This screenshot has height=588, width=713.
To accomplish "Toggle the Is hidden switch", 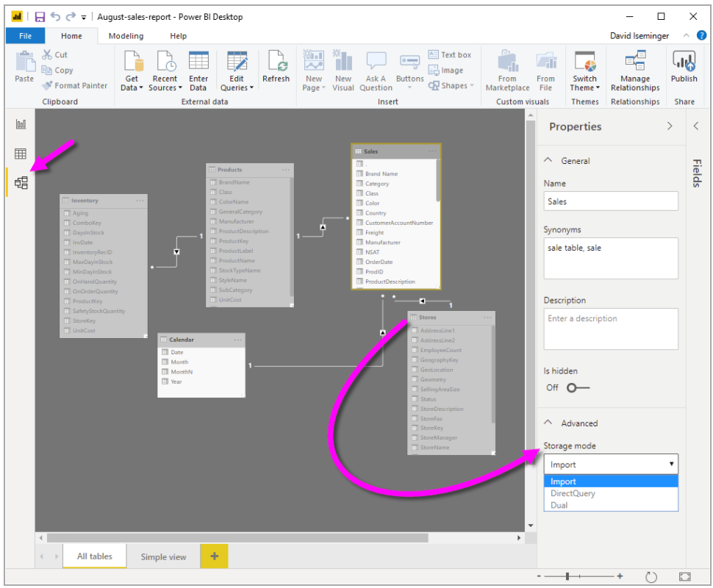I will point(578,387).
